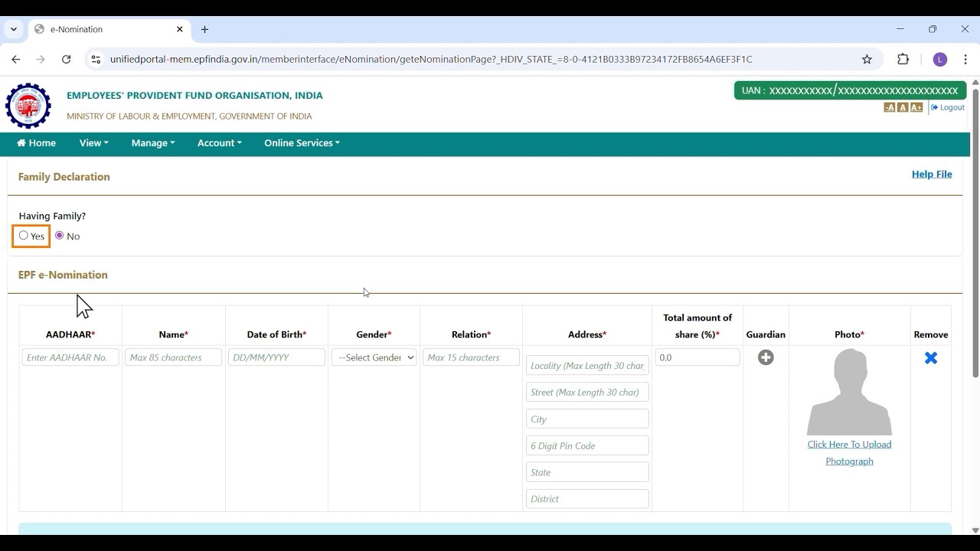Viewport: 980px width, 551px height.
Task: Focus the 6 Digit Pin Code field
Action: point(587,446)
